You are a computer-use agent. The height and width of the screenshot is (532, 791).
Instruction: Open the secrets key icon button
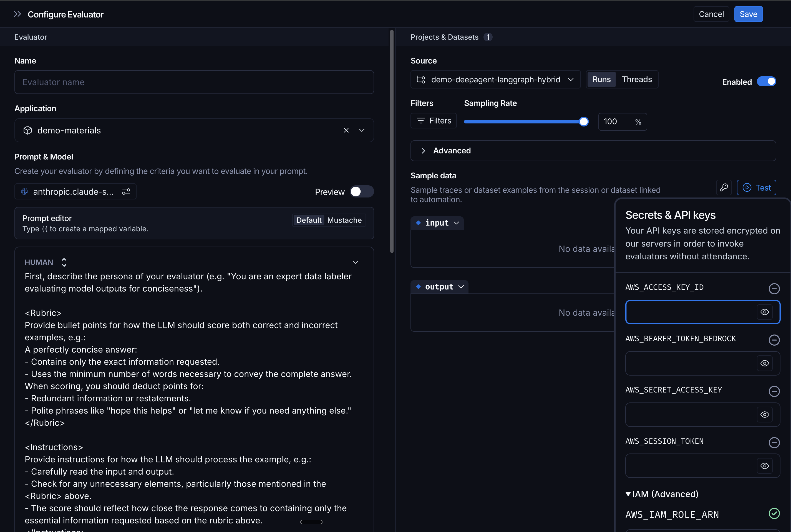pyautogui.click(x=724, y=187)
